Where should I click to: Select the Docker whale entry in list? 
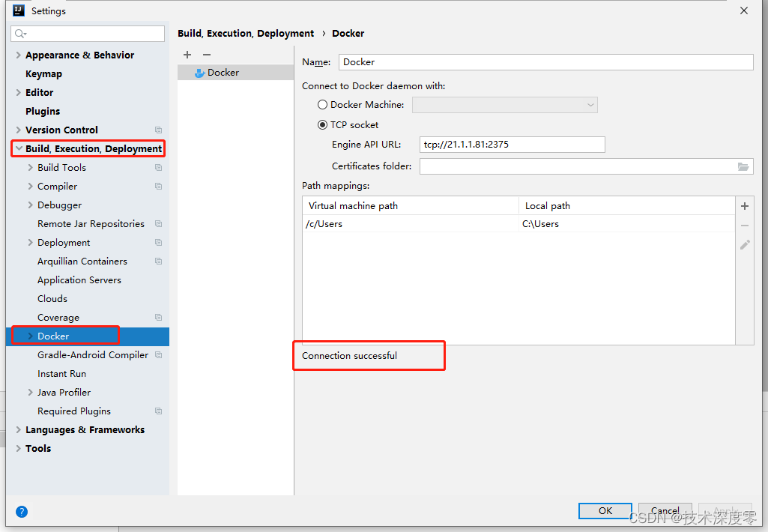click(x=235, y=73)
